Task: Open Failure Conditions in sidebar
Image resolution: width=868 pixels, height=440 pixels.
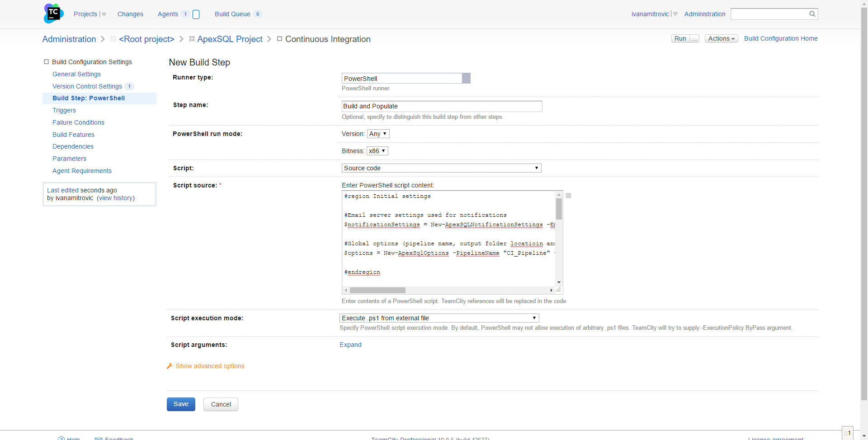Action: point(78,122)
